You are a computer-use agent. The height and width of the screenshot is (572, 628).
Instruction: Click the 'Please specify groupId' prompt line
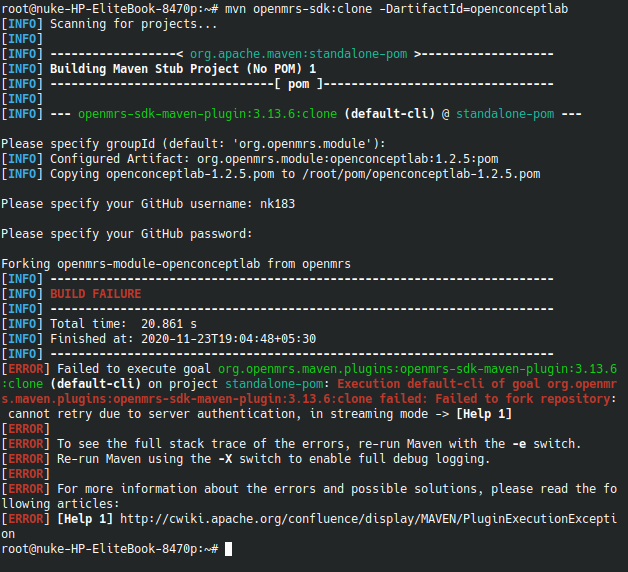pos(193,144)
